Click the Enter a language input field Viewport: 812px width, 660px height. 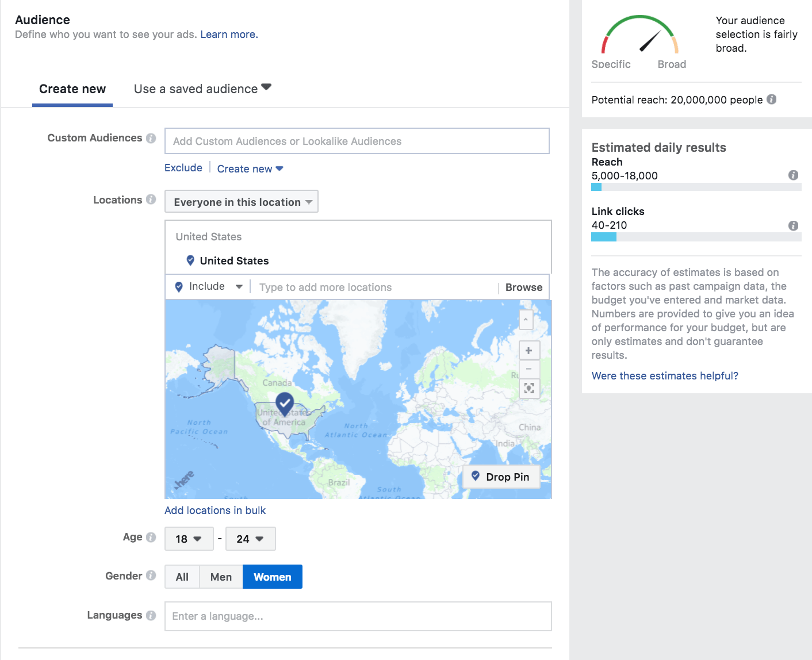(358, 616)
